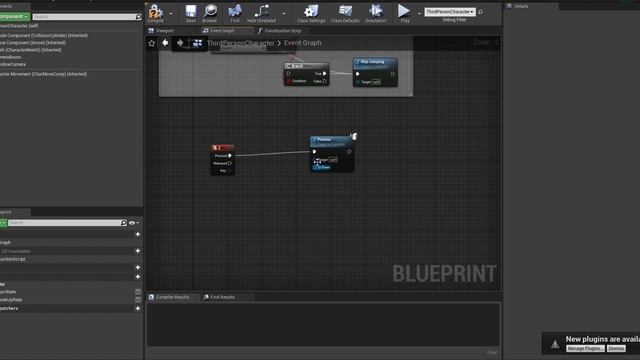Click ThirdPersonCharacter in the breadcrumb

pos(240,43)
